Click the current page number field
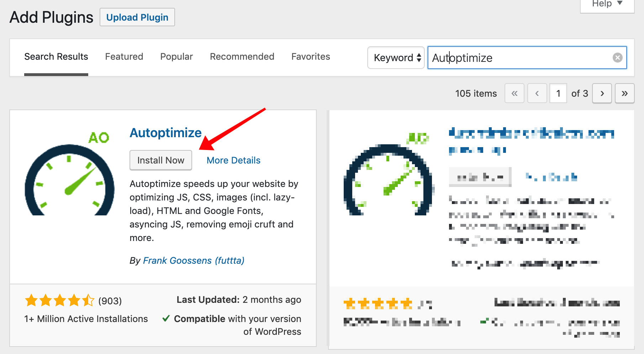Viewport: 644px width, 354px height. click(x=558, y=93)
